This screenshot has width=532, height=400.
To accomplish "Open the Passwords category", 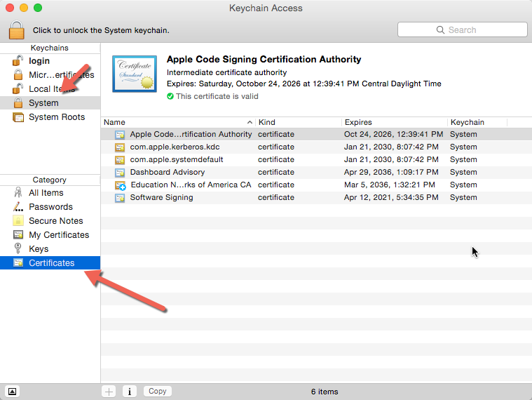I will 50,206.
